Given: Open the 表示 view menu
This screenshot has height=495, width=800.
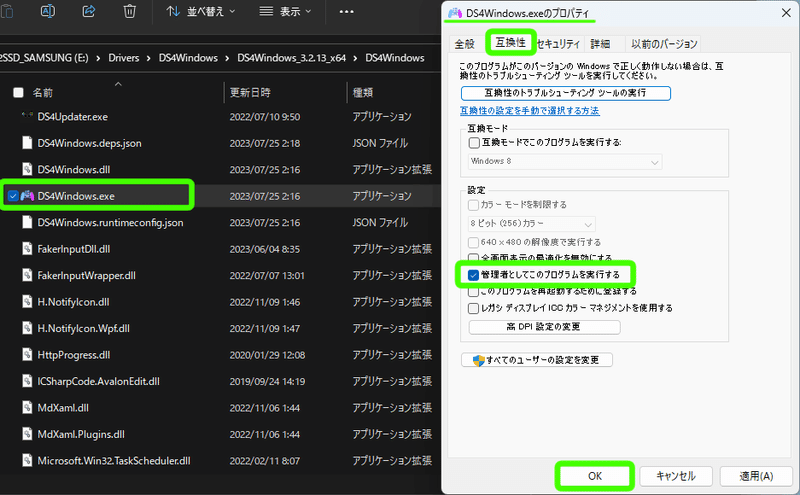Looking at the screenshot, I should (285, 11).
